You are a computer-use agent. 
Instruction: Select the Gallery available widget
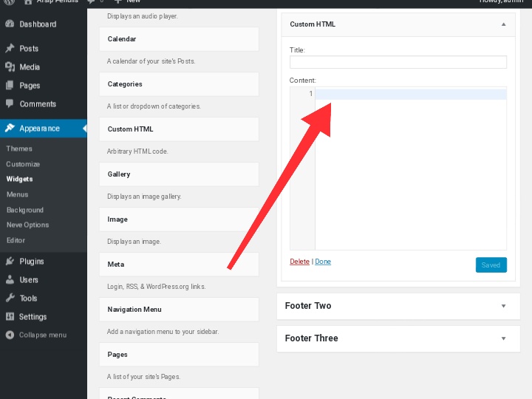pos(179,174)
